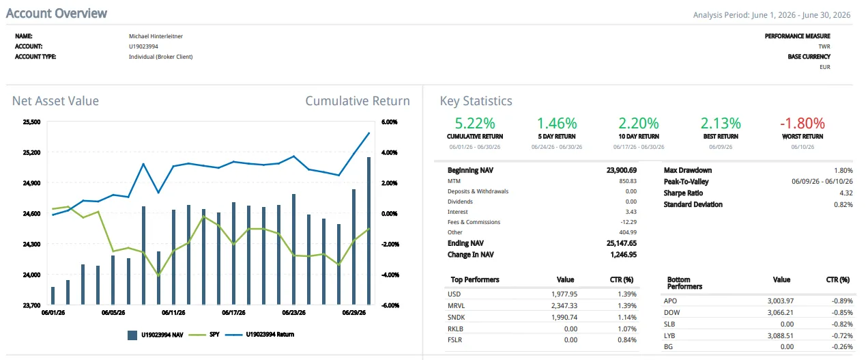The width and height of the screenshot is (868, 360).
Task: Select the name Michael Hinterleitner
Action: pos(156,36)
